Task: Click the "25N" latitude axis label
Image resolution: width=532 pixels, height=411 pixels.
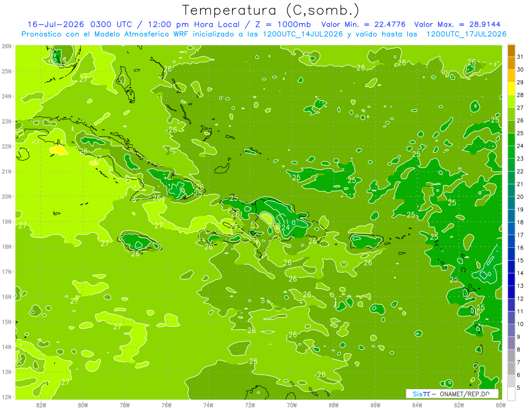Action: point(7,71)
